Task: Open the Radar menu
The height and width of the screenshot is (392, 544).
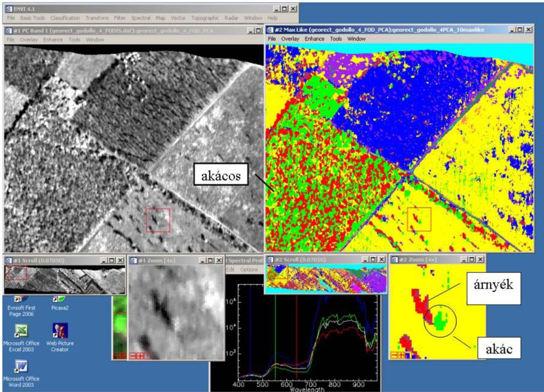Action: [x=231, y=18]
